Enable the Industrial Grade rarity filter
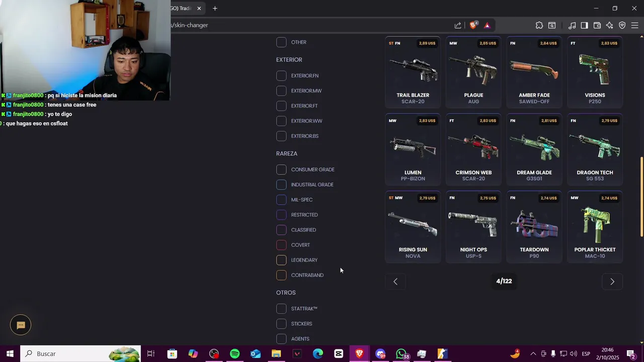Image resolution: width=644 pixels, height=362 pixels. (282, 185)
